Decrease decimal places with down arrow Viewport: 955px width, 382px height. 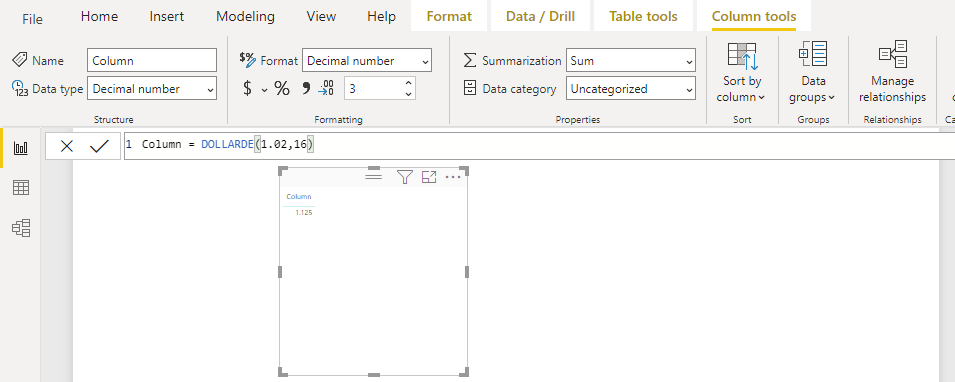tap(409, 94)
